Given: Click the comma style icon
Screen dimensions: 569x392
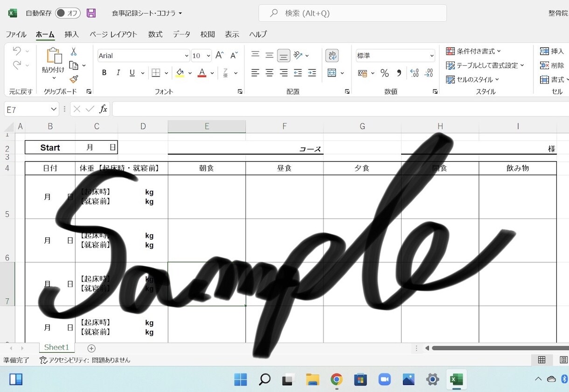Looking at the screenshot, I should (399, 73).
